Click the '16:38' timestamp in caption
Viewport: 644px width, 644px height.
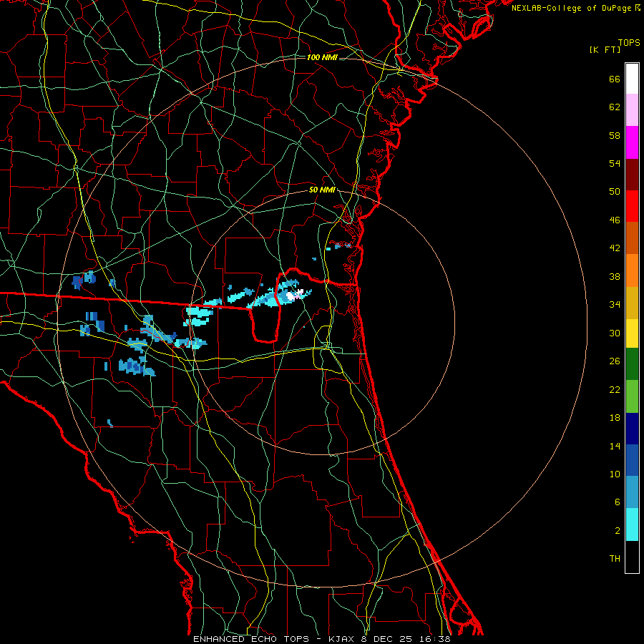point(435,639)
